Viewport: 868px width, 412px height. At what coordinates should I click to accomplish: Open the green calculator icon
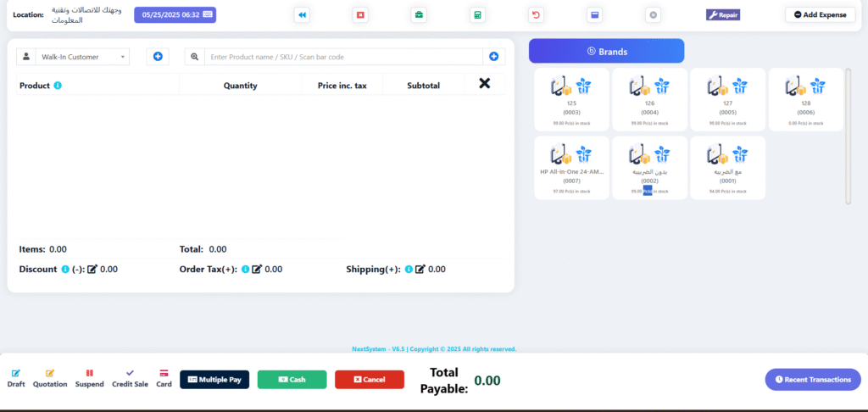pyautogui.click(x=477, y=15)
